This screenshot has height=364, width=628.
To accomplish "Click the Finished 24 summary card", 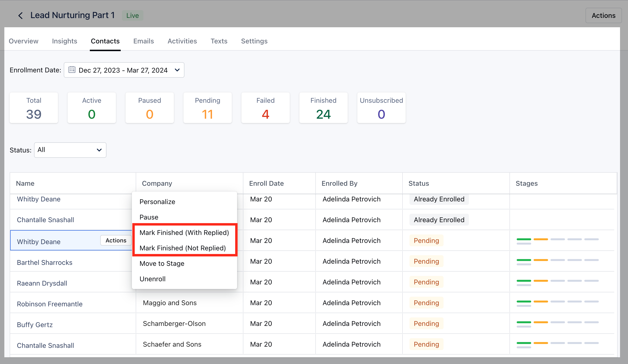I will [324, 108].
